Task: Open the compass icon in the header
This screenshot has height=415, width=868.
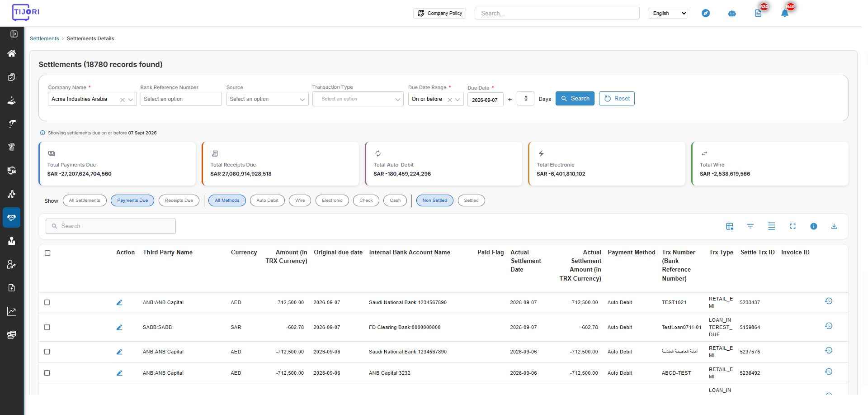Action: pyautogui.click(x=706, y=13)
